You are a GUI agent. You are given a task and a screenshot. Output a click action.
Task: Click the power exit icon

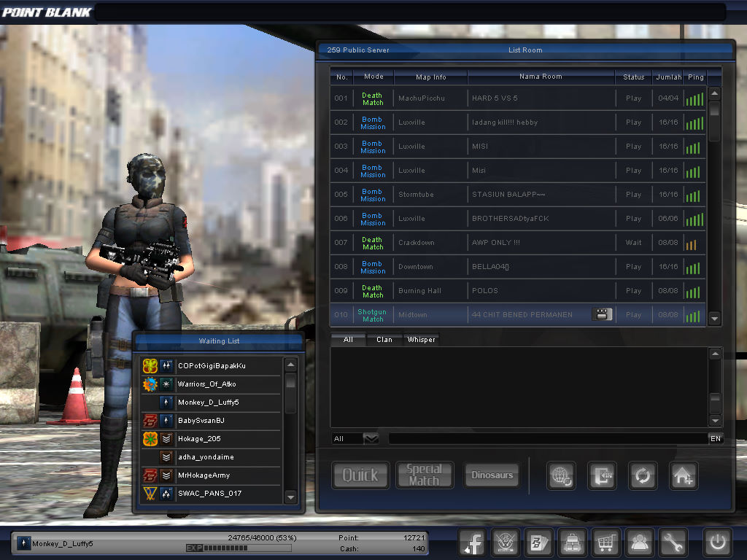(718, 542)
